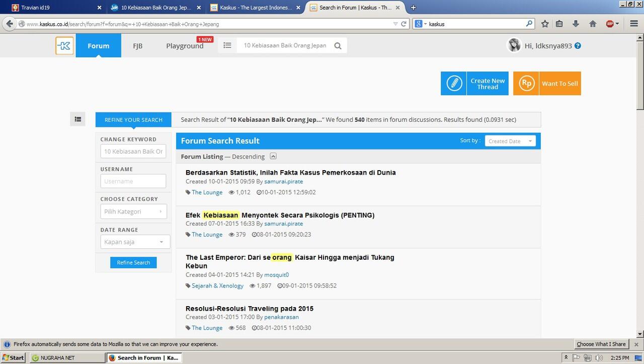Screen dimensions: 644x364
Task: Toggle the sidebar list icon left of Refine
Action: 77,119
